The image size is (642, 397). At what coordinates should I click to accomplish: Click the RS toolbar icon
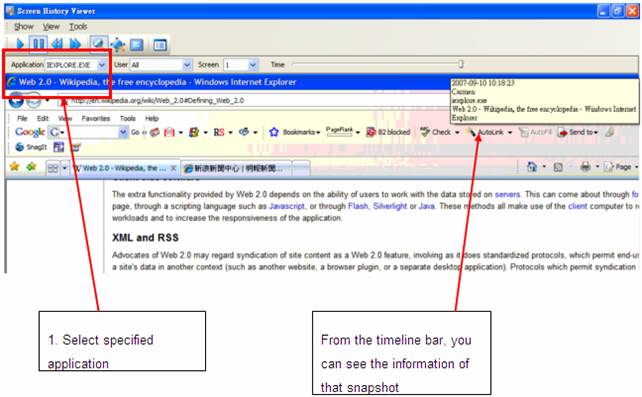(x=219, y=132)
